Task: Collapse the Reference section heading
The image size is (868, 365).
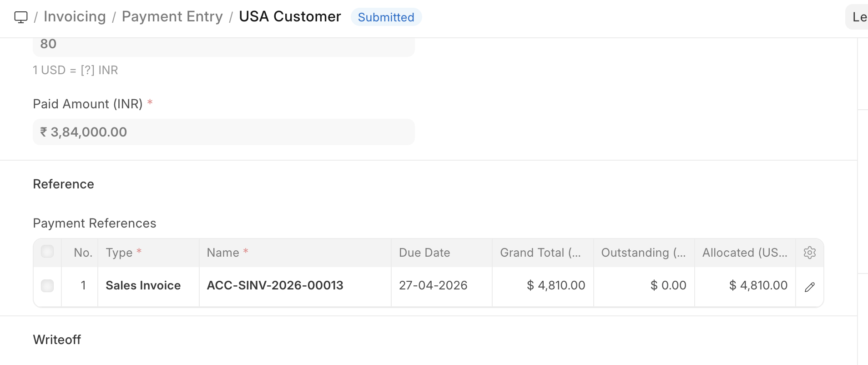Action: (x=64, y=184)
